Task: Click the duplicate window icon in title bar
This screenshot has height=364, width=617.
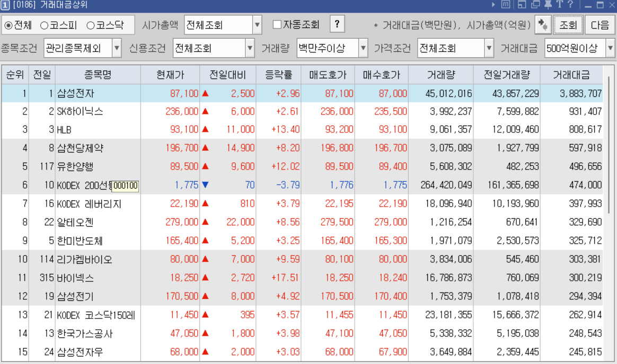Action: coord(535,5)
